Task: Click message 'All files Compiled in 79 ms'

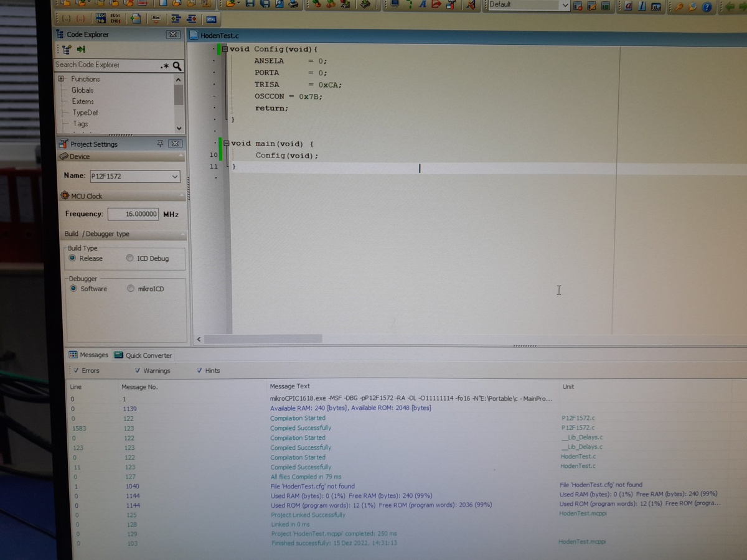Action: [x=306, y=477]
